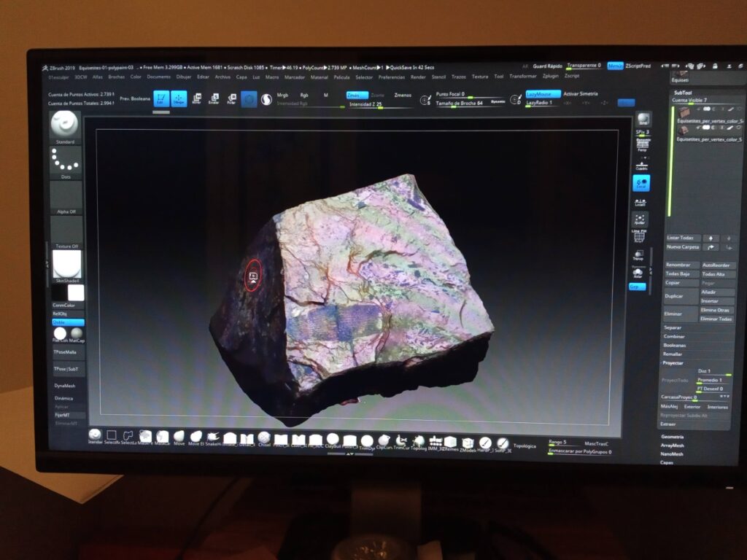Expand the NanoMesh section
This screenshot has width=747, height=560.
pos(672,454)
